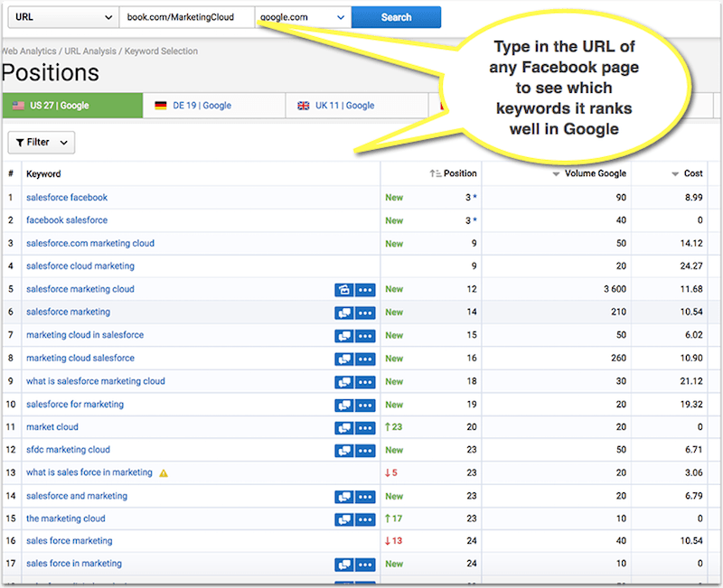Viewport: 723px width, 588px height.
Task: Open keyword link 'sales force in marketing' in row 17
Action: [74, 563]
